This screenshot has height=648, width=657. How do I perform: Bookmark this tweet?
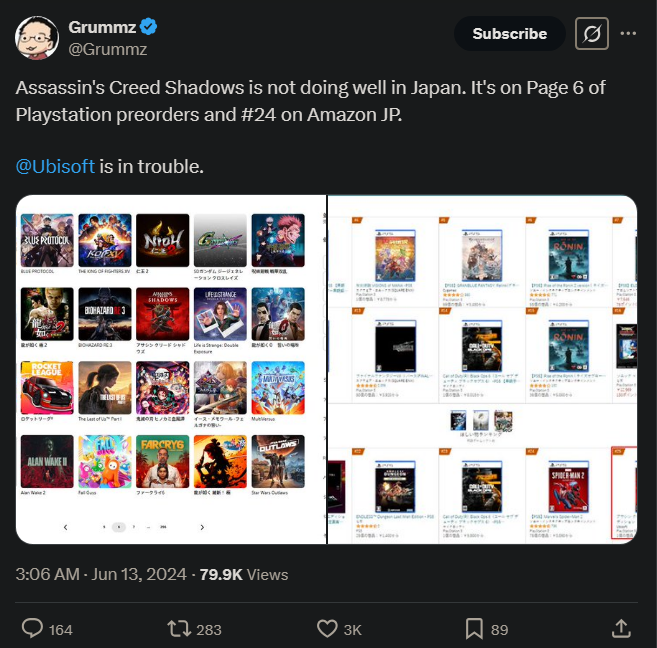pos(474,629)
